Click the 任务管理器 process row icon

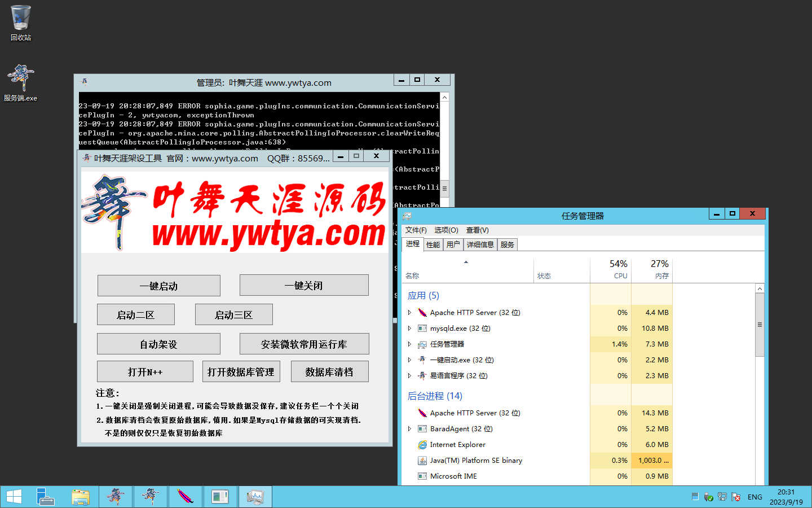[x=422, y=344]
